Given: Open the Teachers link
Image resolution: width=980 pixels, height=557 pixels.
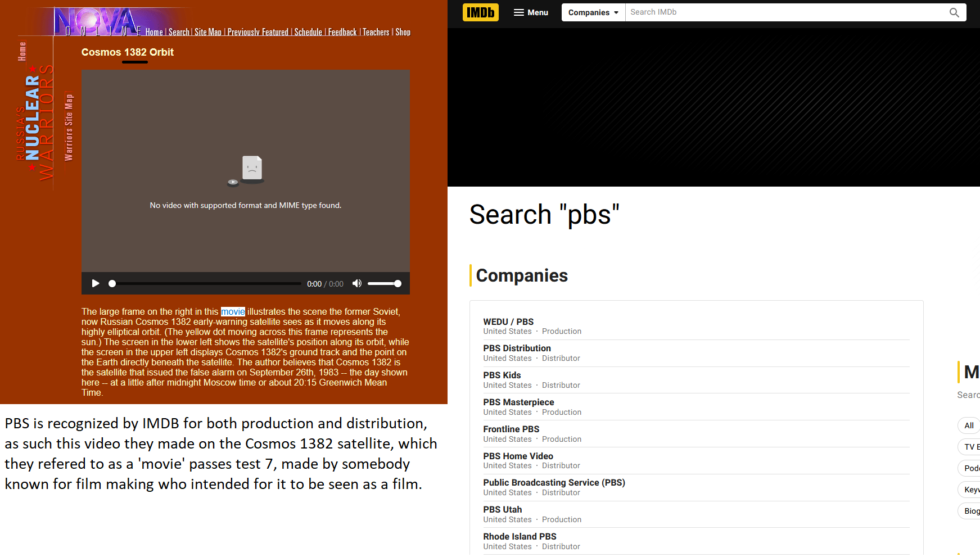Looking at the screenshot, I should pos(376,33).
